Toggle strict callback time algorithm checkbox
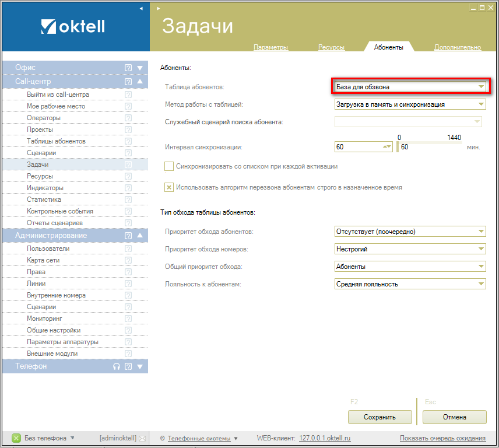 tap(169, 187)
